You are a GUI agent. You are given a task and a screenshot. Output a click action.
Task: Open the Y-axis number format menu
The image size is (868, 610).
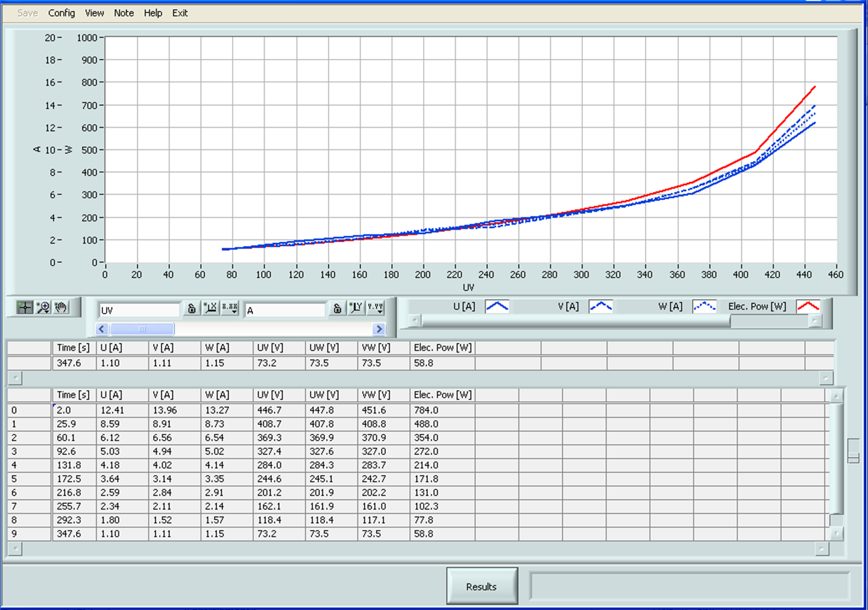click(x=376, y=308)
